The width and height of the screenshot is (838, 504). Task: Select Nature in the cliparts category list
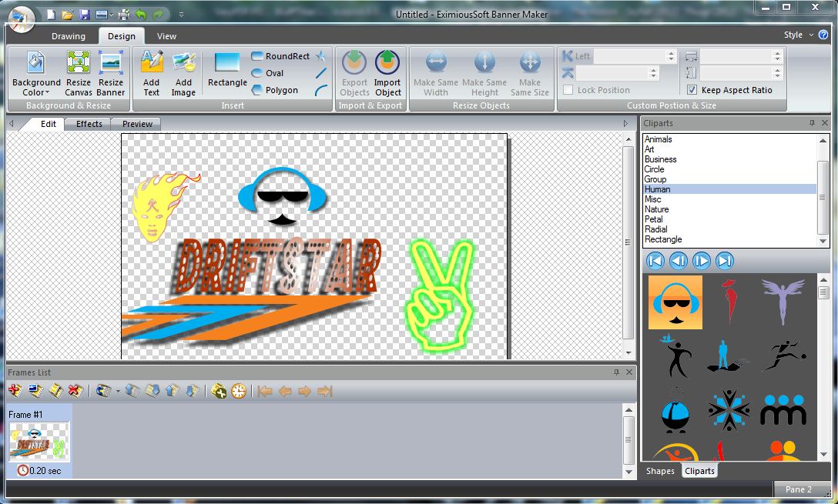(657, 209)
